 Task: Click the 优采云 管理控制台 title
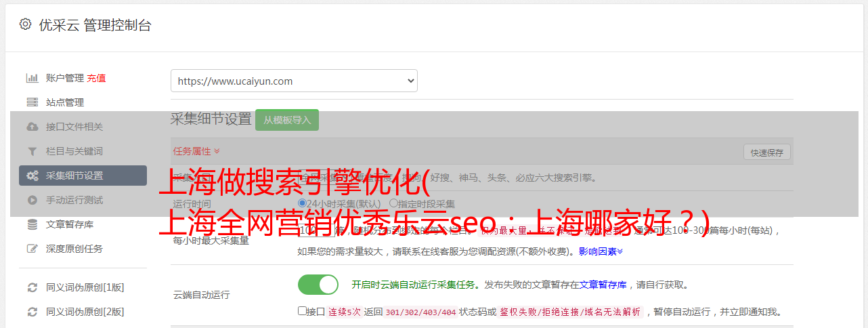[95, 25]
